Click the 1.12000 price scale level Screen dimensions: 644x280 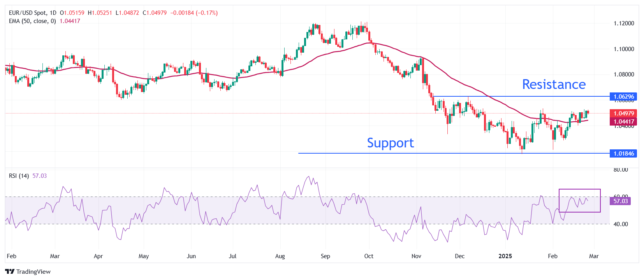(x=624, y=23)
